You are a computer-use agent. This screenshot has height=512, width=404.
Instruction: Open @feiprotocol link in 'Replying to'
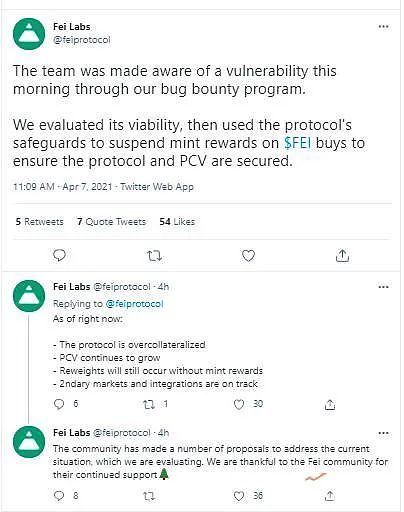134,304
